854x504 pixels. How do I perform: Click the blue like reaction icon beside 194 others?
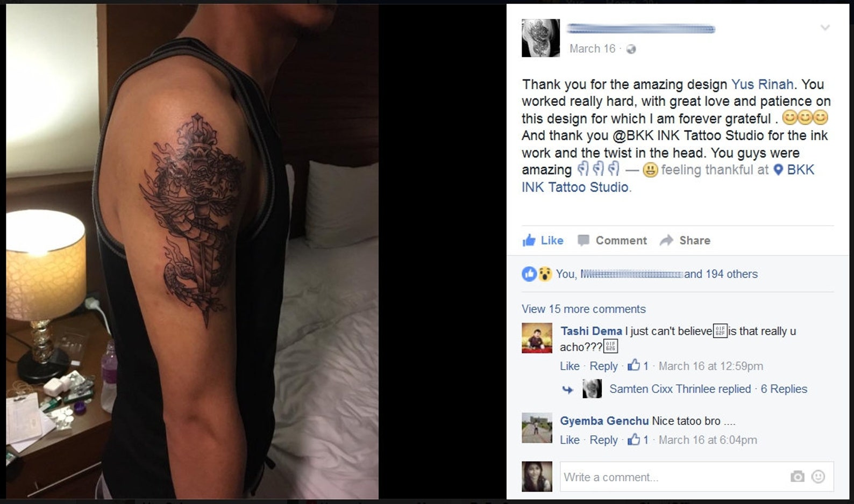[x=529, y=274]
